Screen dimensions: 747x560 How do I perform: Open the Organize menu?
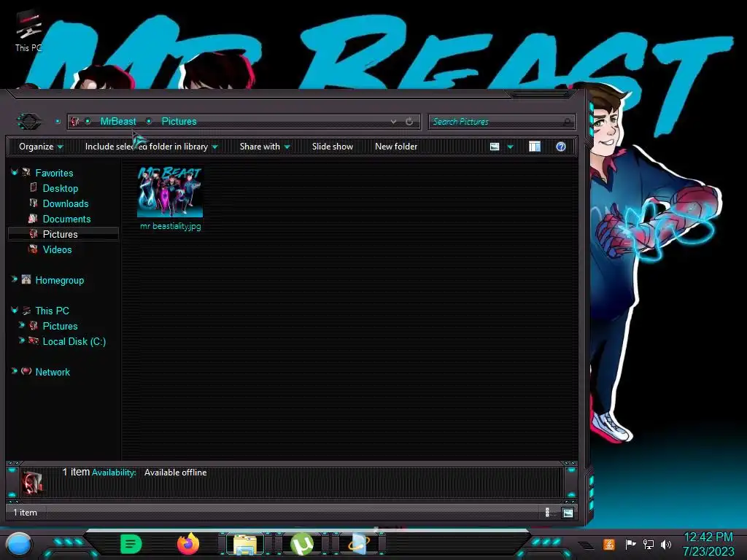[41, 147]
